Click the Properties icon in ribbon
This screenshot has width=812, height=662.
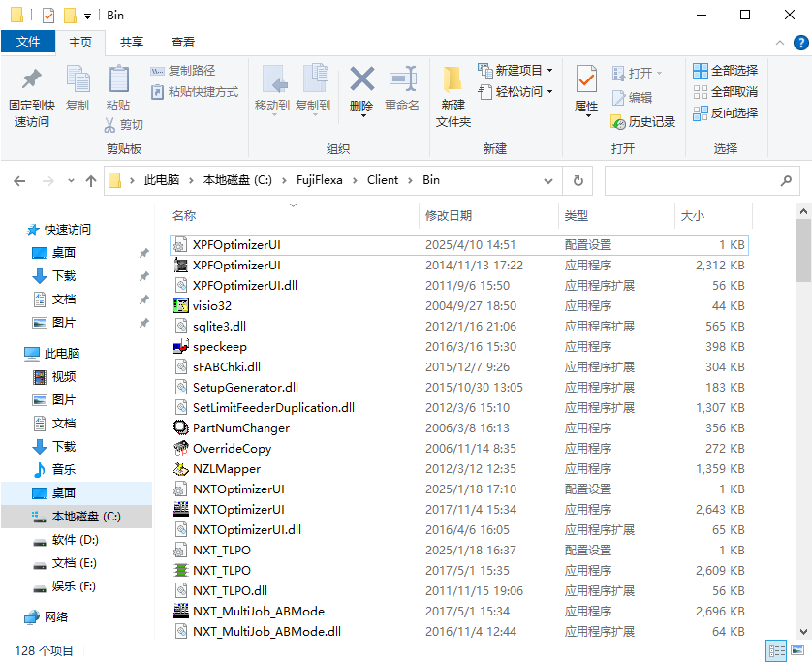pyautogui.click(x=586, y=88)
